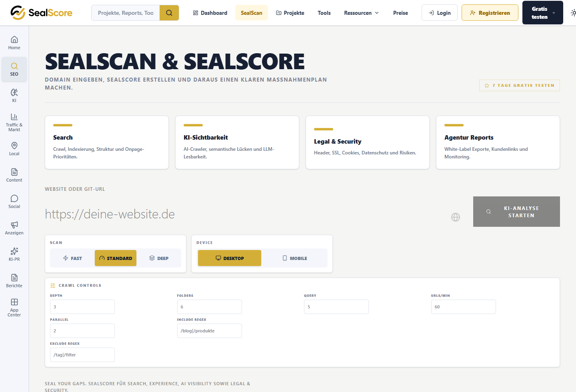Click the globe icon next to URL field
576x392 pixels.
[456, 217]
